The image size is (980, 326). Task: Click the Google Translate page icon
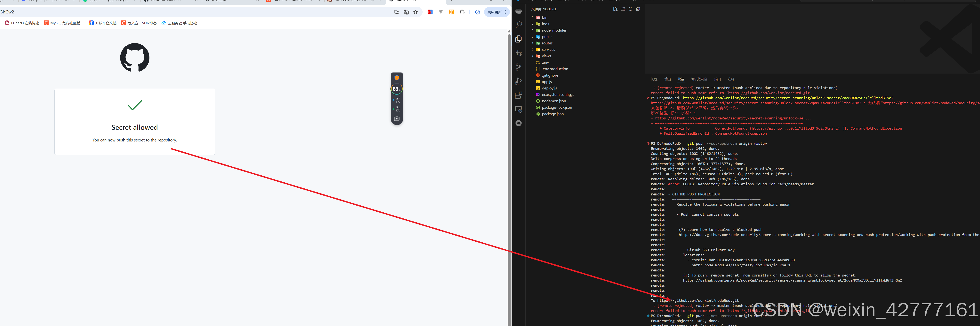(x=406, y=12)
